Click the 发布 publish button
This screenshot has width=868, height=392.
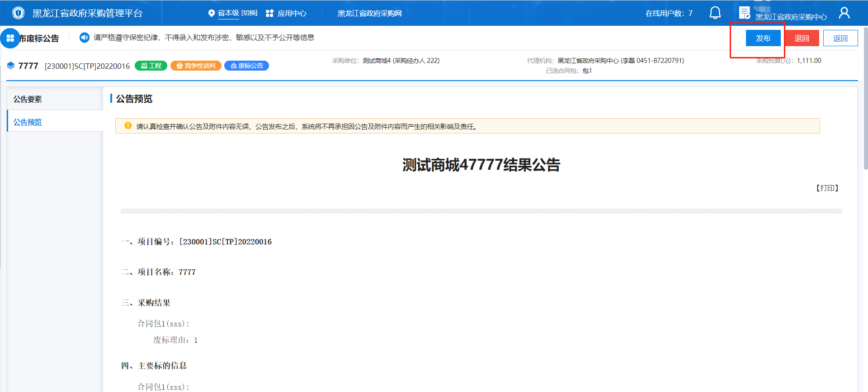[763, 38]
